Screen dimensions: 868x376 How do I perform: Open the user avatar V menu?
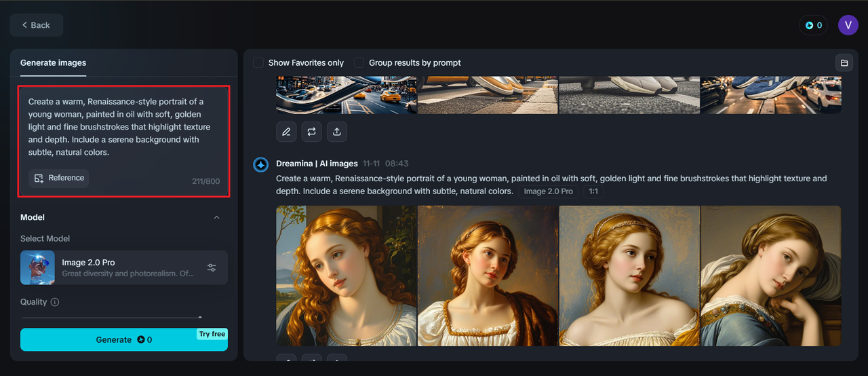point(848,25)
